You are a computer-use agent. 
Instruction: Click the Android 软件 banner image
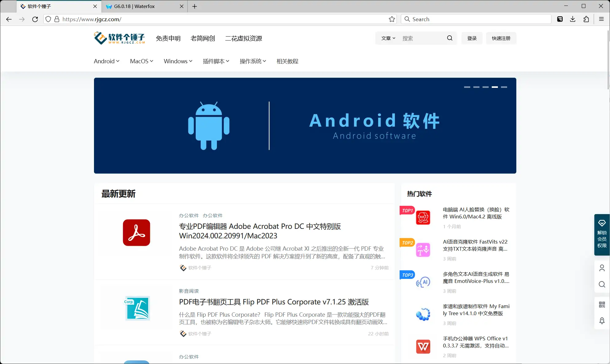click(305, 126)
